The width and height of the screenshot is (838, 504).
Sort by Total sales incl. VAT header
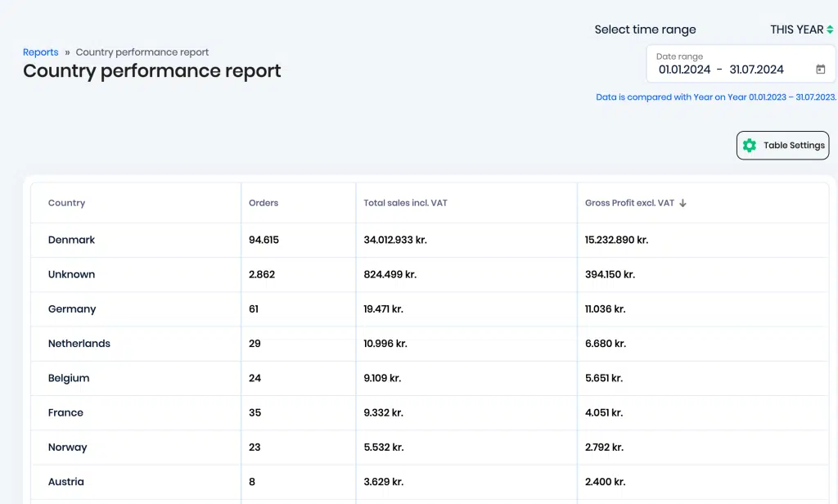[x=405, y=203]
